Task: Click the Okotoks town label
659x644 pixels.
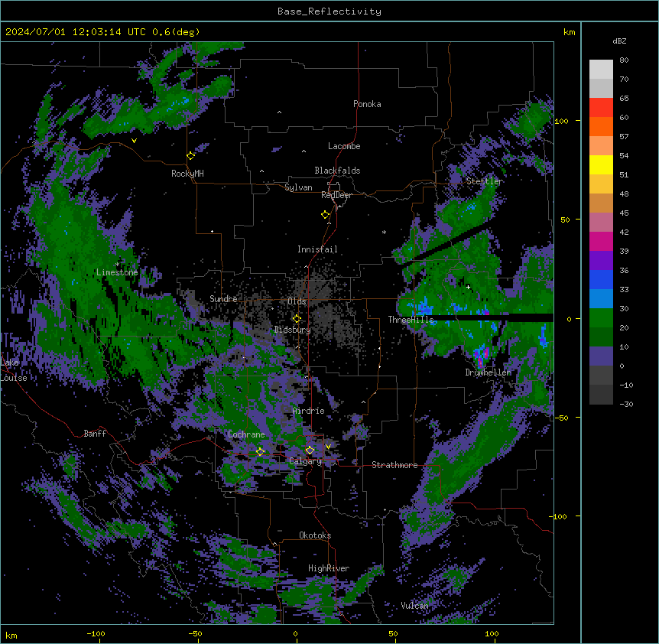Action: point(315,535)
